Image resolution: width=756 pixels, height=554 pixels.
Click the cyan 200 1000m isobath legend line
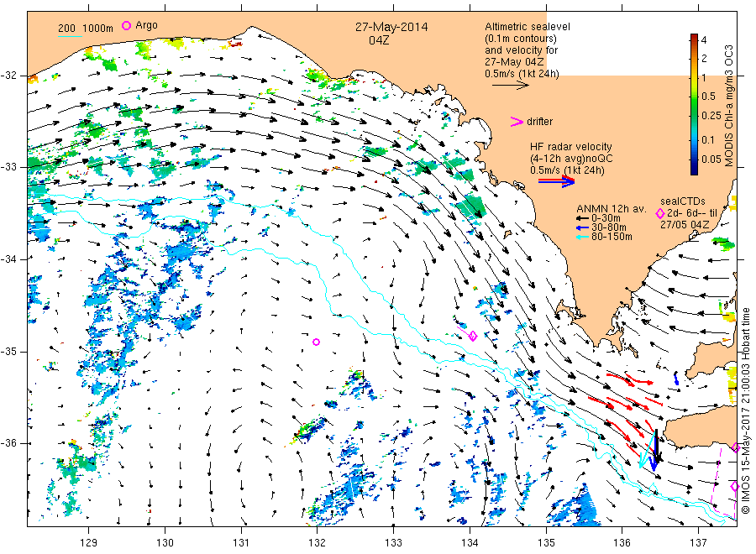point(70,36)
